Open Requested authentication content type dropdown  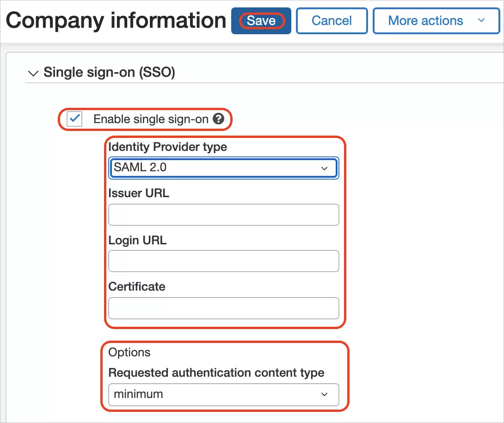pos(224,395)
